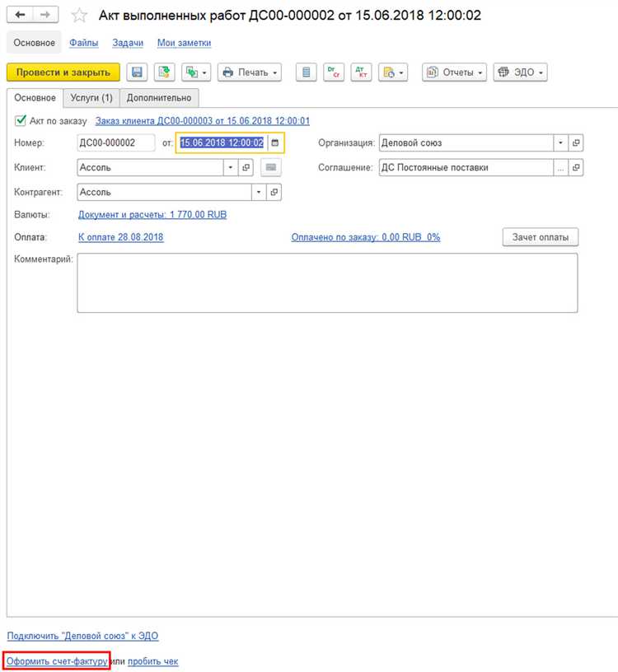Toggle the Акт по заказу checkbox
Viewport: 618px width, 672px height.
21,120
